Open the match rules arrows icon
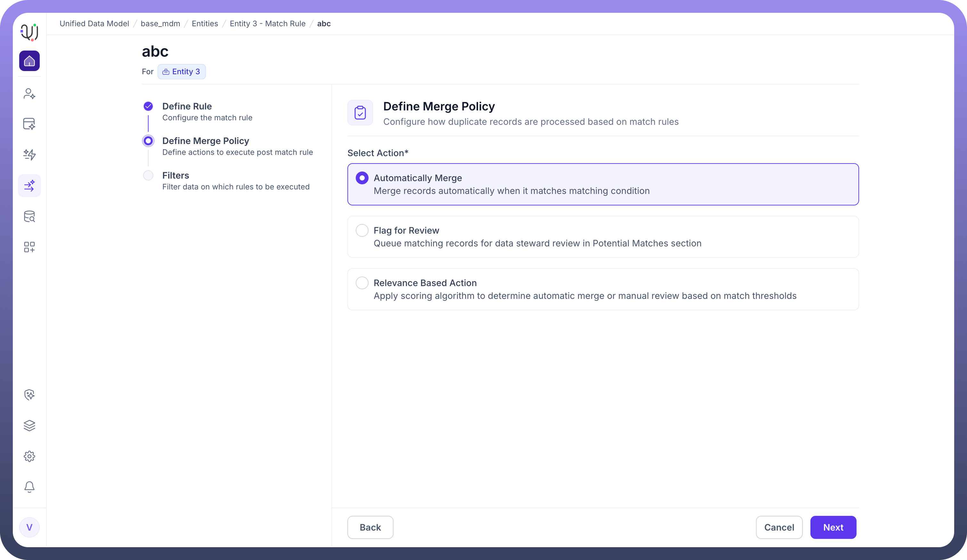The width and height of the screenshot is (967, 560). 29,186
